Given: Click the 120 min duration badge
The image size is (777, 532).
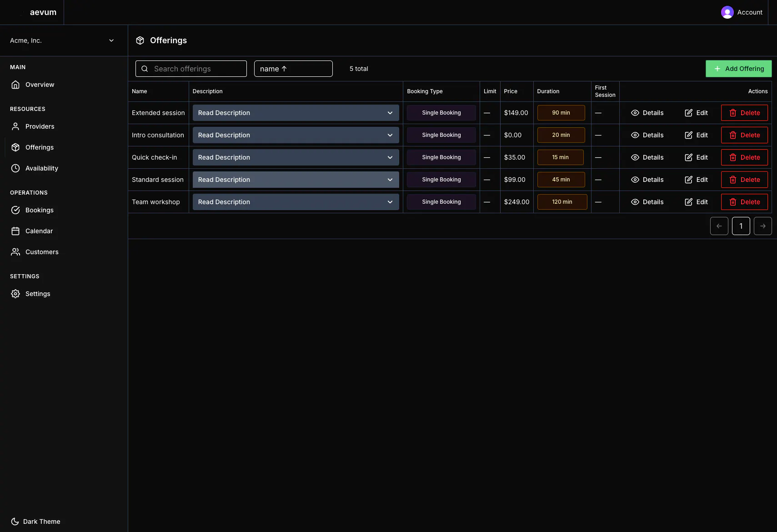Looking at the screenshot, I should tap(562, 202).
